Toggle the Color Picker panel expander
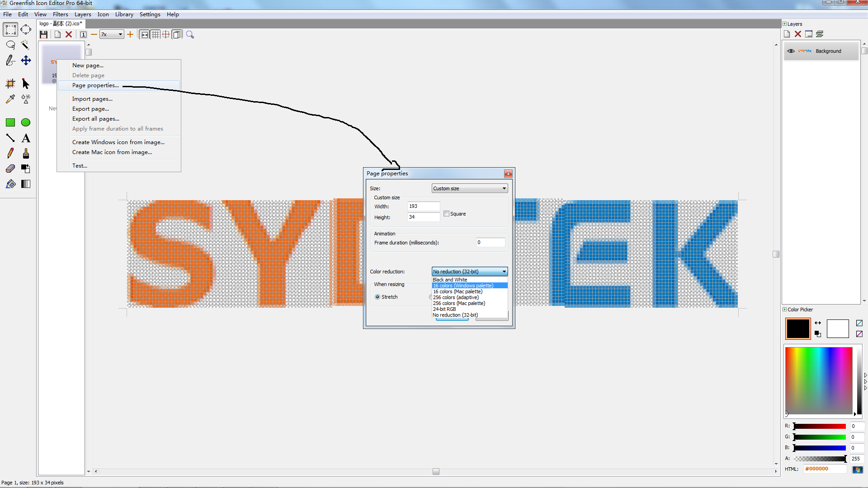The image size is (868, 488). click(x=785, y=310)
